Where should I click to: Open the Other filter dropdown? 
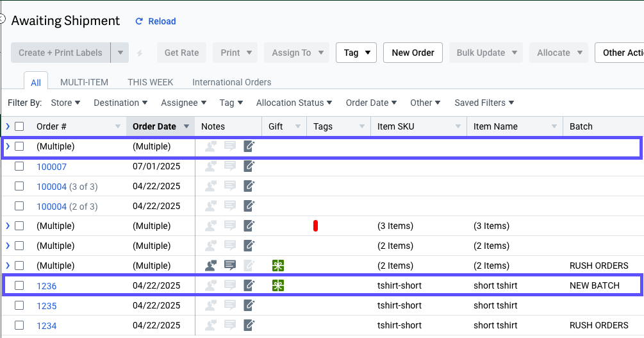425,103
